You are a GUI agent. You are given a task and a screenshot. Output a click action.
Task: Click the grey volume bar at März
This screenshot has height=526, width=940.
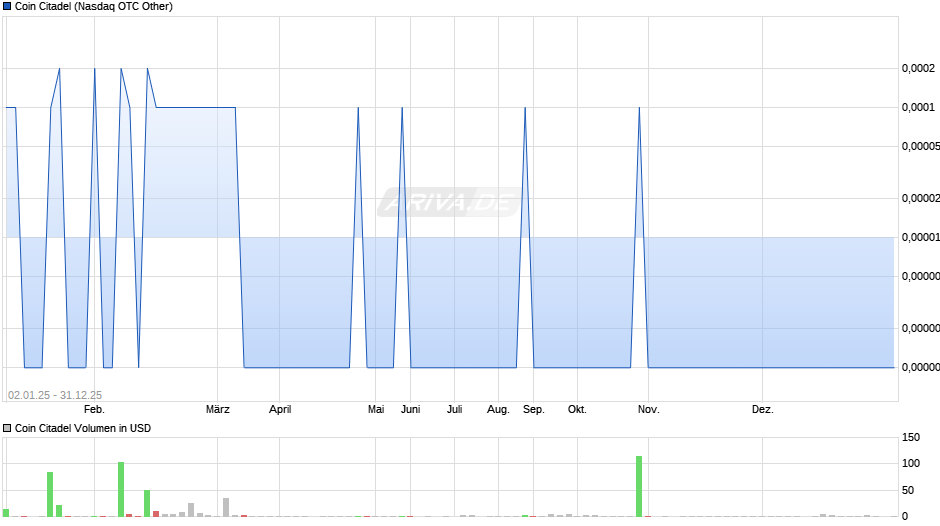pyautogui.click(x=226, y=507)
